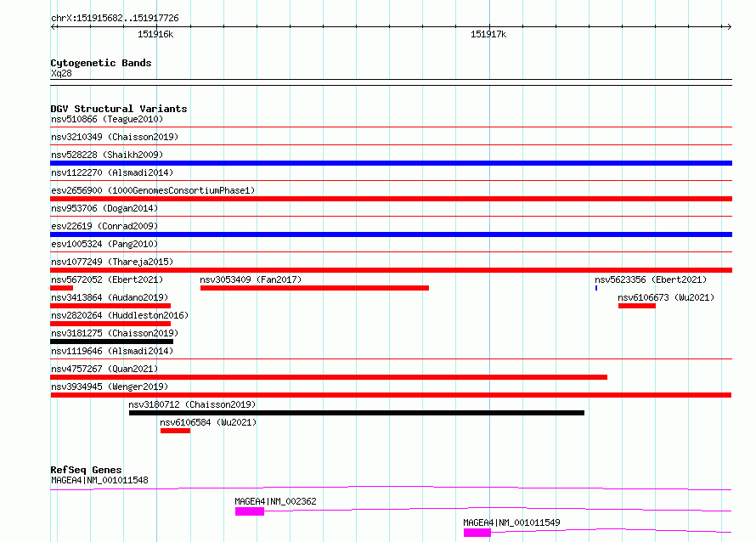The image size is (756, 542).
Task: Click the black bar under nsv3180712
Action: pyautogui.click(x=357, y=413)
